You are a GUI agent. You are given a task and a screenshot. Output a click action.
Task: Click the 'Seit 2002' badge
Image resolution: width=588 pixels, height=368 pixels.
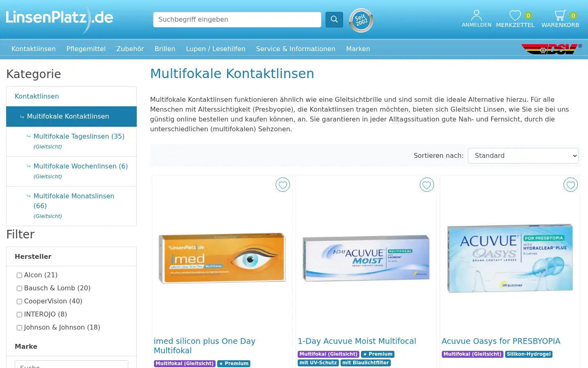click(361, 20)
